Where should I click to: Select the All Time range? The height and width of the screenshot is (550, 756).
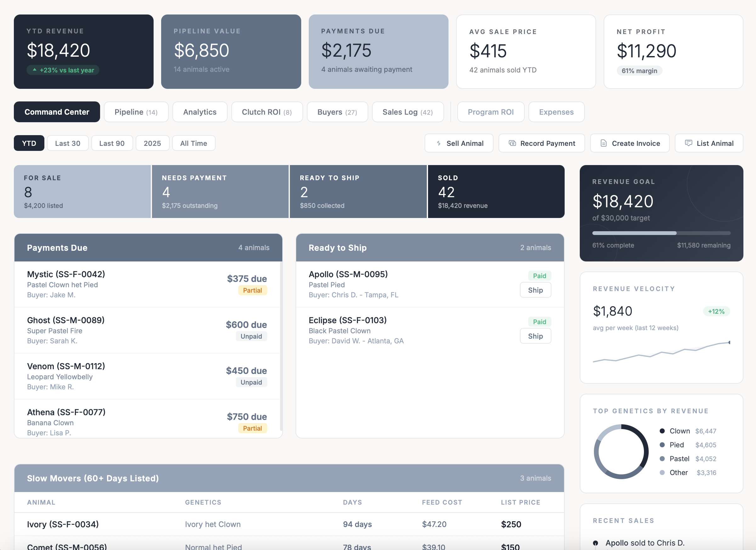click(194, 143)
